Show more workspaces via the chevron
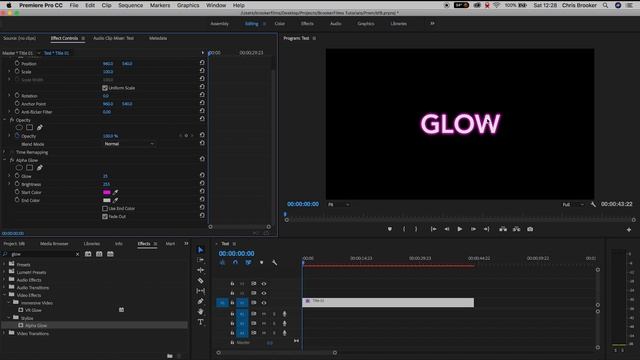The width and height of the screenshot is (640, 360). [x=432, y=24]
